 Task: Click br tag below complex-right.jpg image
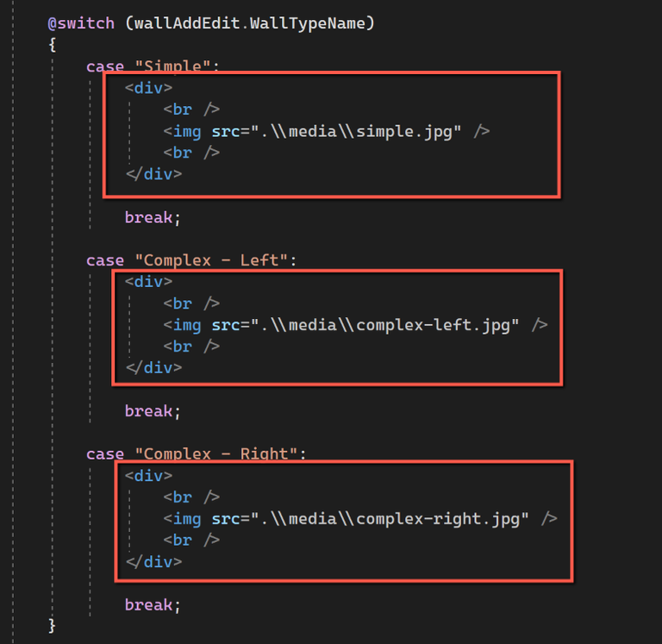[191, 541]
